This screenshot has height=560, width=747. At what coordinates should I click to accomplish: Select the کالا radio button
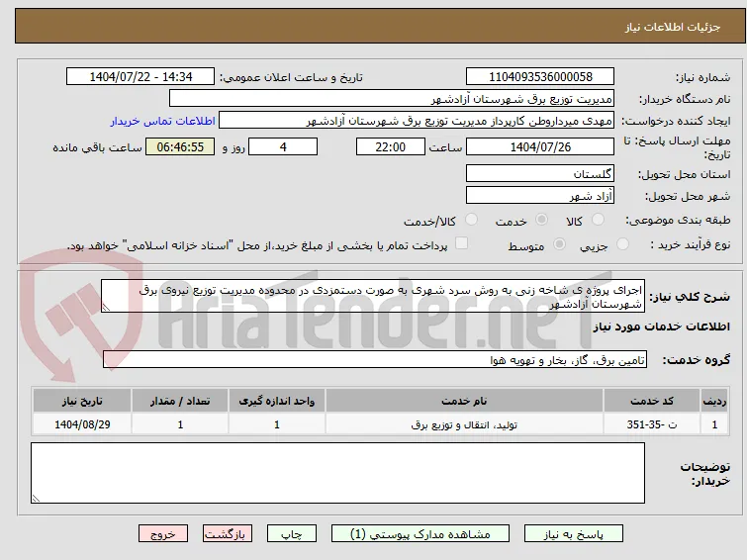click(598, 220)
